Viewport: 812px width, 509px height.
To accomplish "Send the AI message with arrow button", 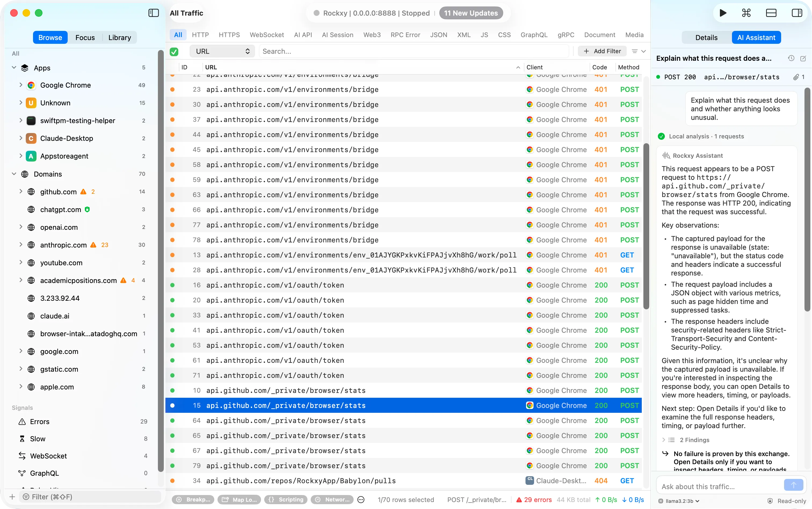I will click(793, 485).
